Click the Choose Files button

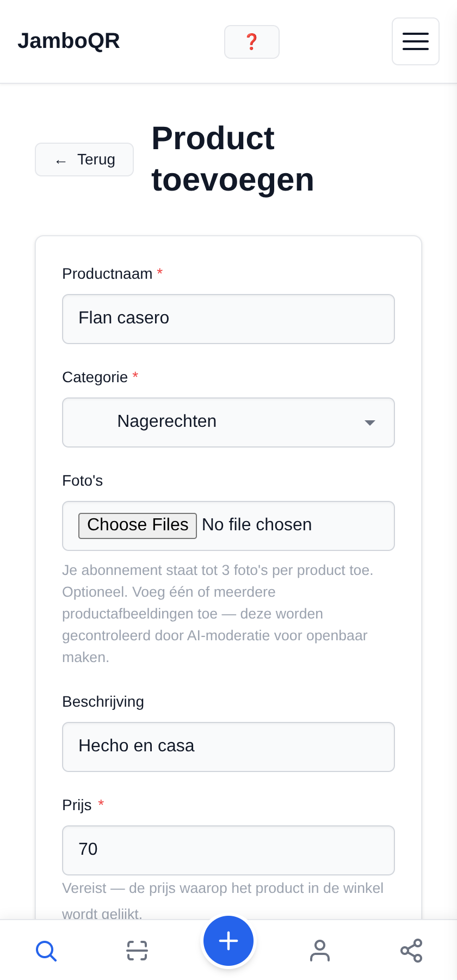[138, 525]
